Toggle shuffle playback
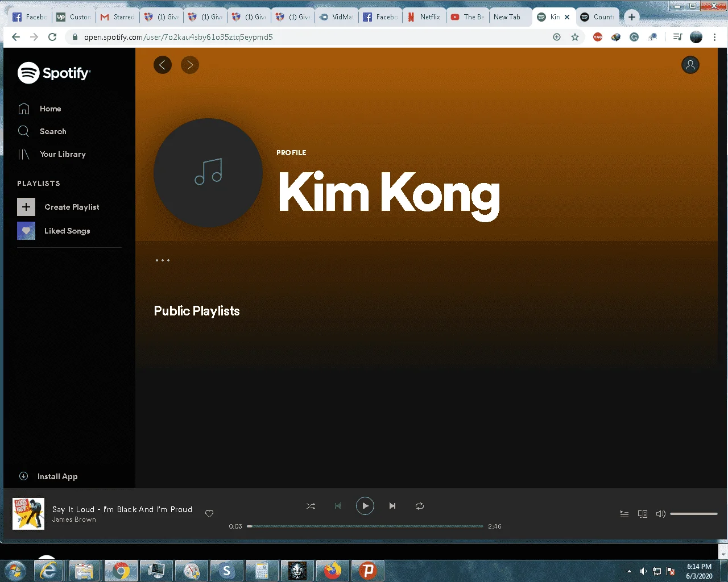 point(311,506)
